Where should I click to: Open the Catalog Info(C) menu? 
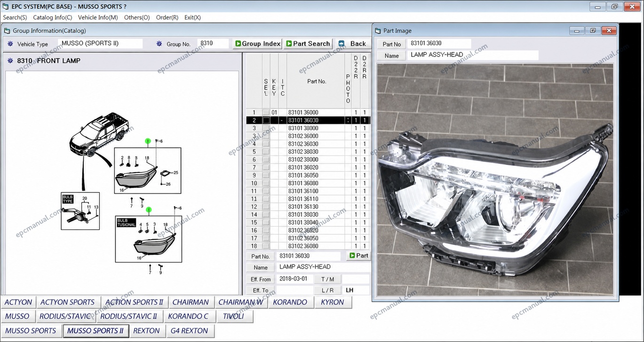click(x=53, y=17)
